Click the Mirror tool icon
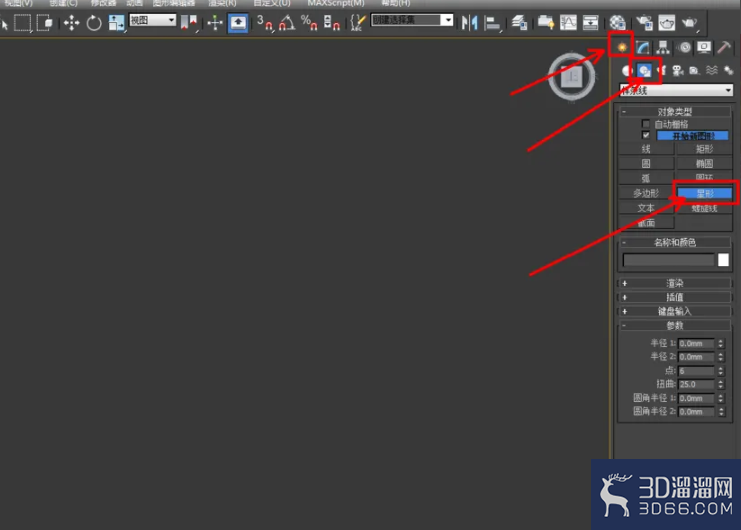The image size is (741, 530). (x=469, y=22)
